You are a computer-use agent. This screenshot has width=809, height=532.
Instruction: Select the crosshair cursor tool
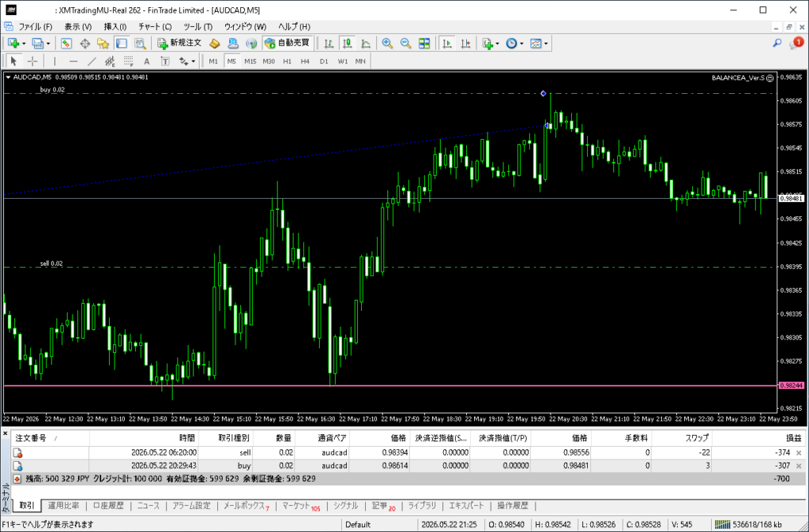pyautogui.click(x=32, y=62)
